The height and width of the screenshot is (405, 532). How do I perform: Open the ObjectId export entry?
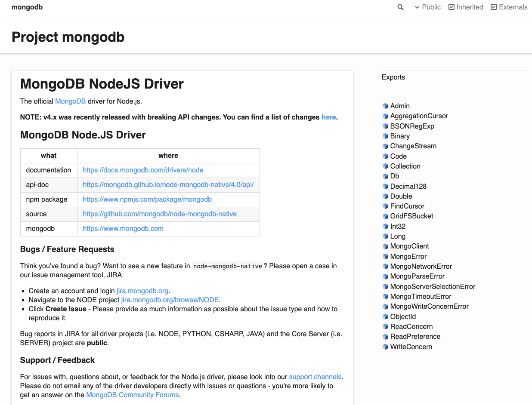pos(403,316)
